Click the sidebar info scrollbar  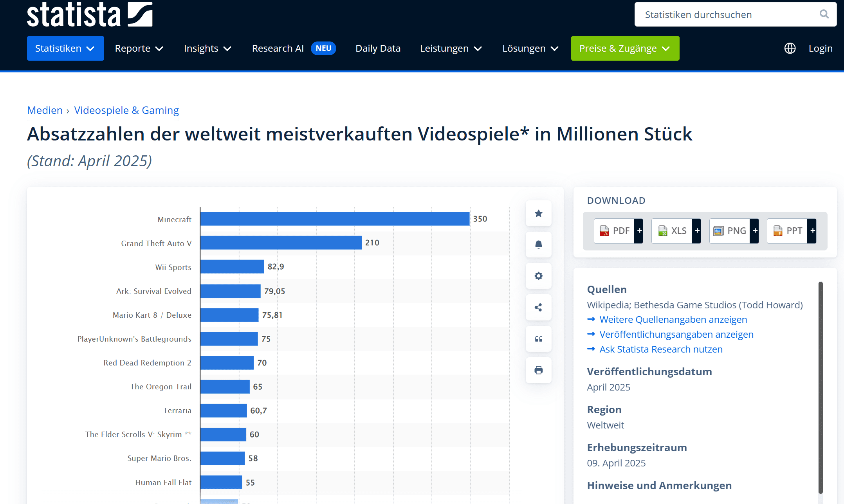click(821, 387)
